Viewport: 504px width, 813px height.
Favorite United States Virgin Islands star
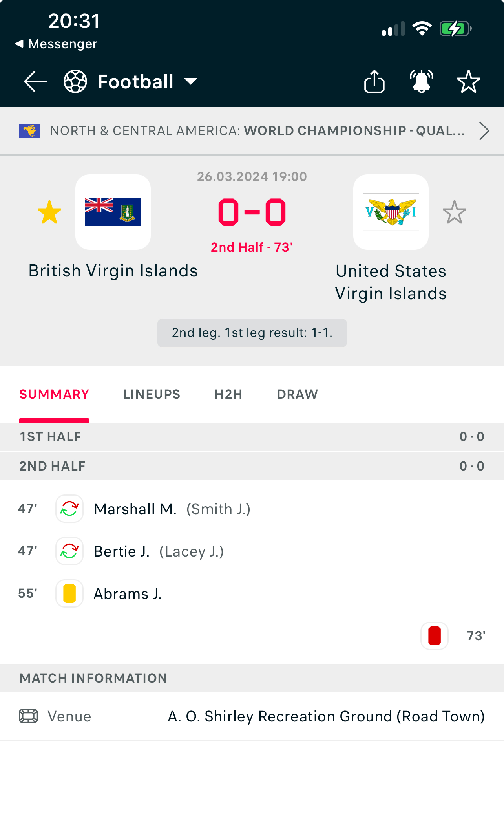pyautogui.click(x=455, y=212)
